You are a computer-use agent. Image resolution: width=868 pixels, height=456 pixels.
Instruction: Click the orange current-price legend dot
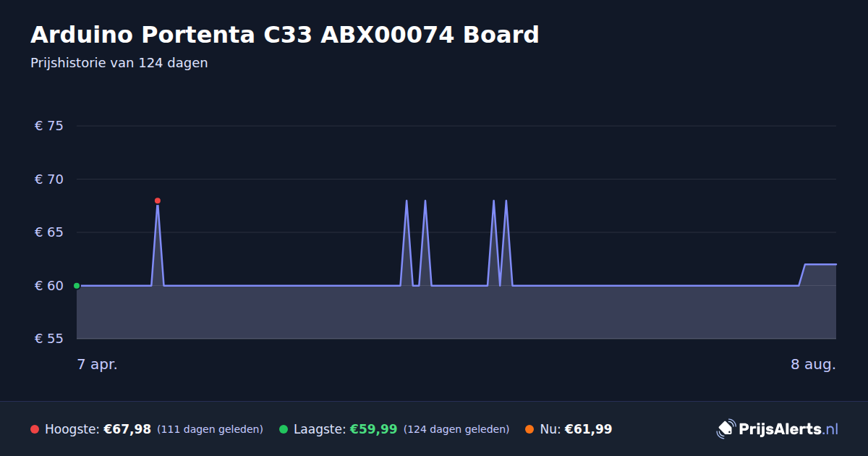(529, 429)
